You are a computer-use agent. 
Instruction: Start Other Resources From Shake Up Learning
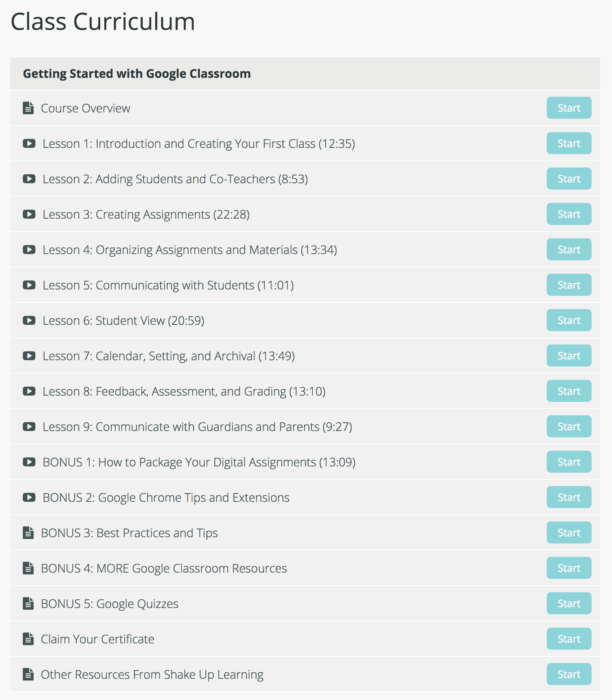(x=569, y=674)
